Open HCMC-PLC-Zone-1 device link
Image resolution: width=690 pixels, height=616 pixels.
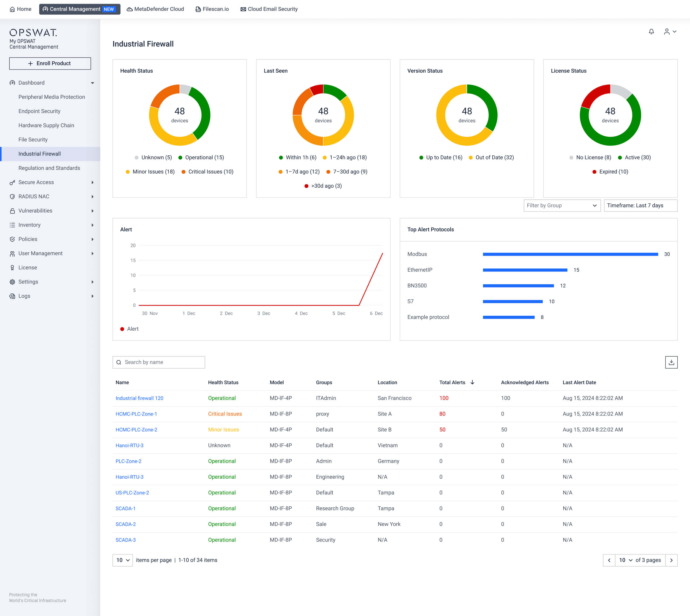point(136,414)
